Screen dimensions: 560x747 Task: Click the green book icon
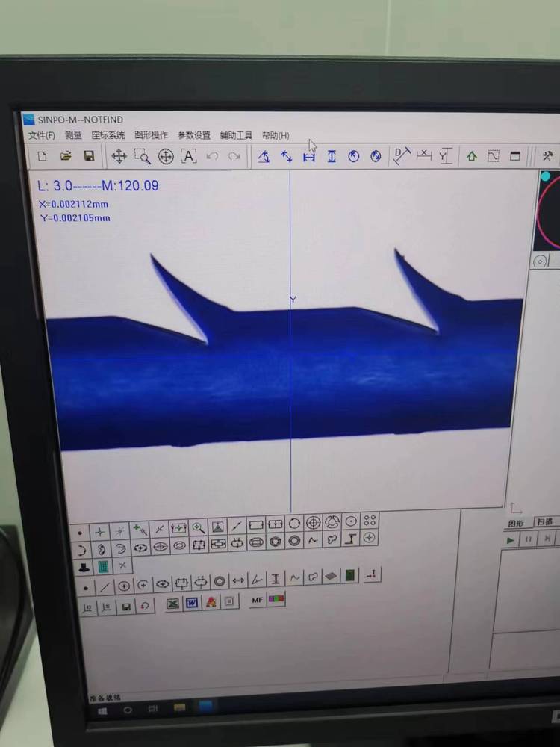(x=350, y=576)
